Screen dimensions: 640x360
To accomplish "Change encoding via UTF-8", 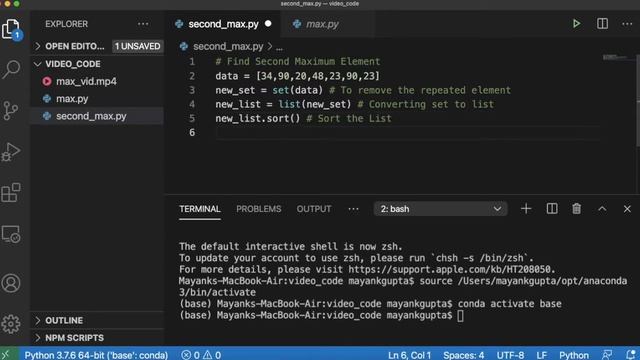I will pyautogui.click(x=510, y=355).
